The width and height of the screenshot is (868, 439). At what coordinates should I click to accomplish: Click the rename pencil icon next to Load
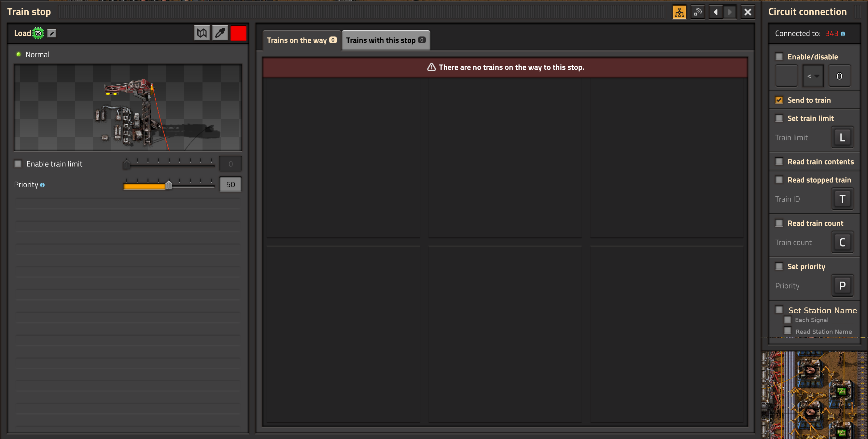[51, 33]
